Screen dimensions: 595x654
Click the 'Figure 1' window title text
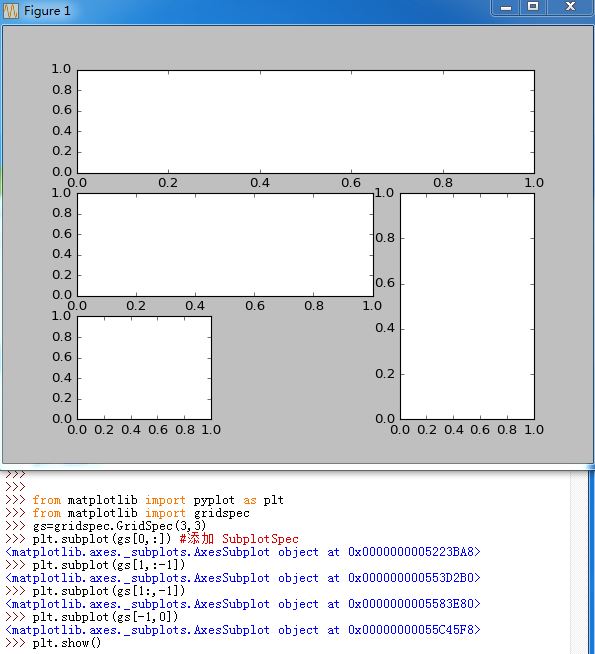pyautogui.click(x=47, y=11)
